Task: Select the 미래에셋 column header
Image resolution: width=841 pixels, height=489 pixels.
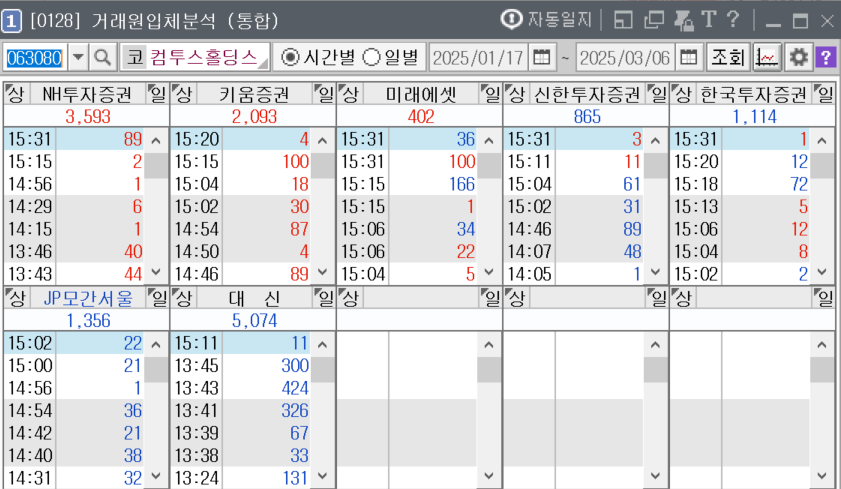Action: (420, 95)
